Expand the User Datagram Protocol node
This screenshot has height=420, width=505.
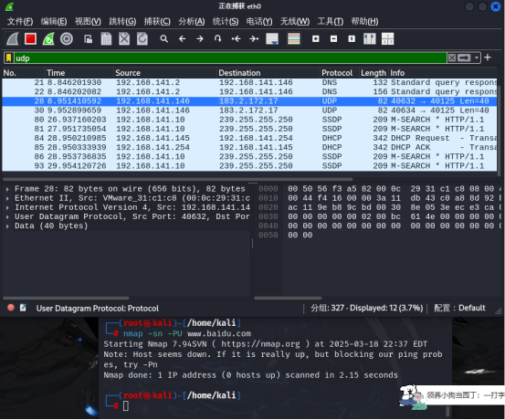tap(7, 216)
